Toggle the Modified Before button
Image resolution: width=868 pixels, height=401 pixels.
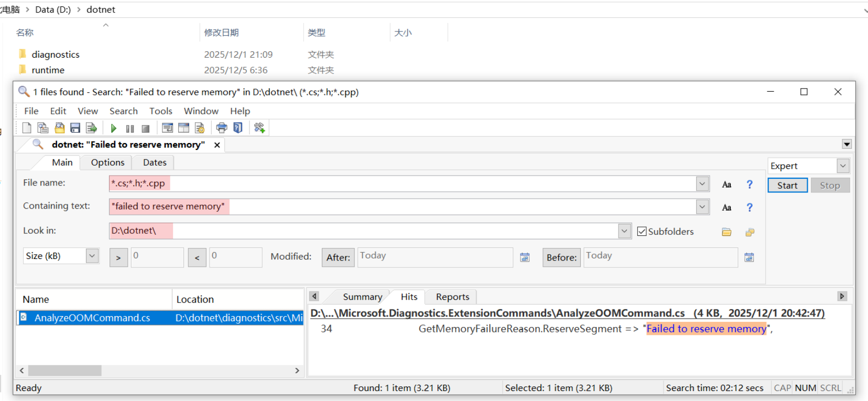pos(561,257)
